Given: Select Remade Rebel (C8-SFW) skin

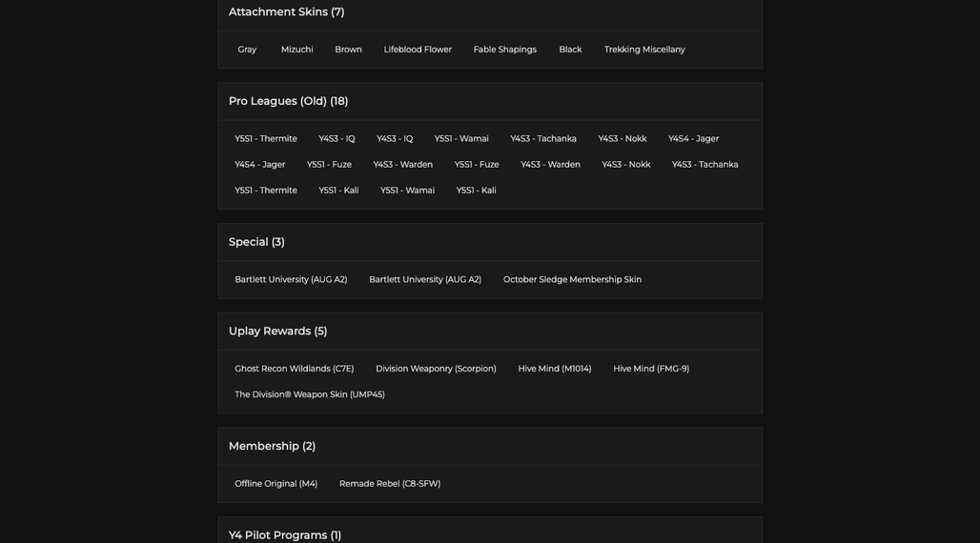Looking at the screenshot, I should coord(390,484).
